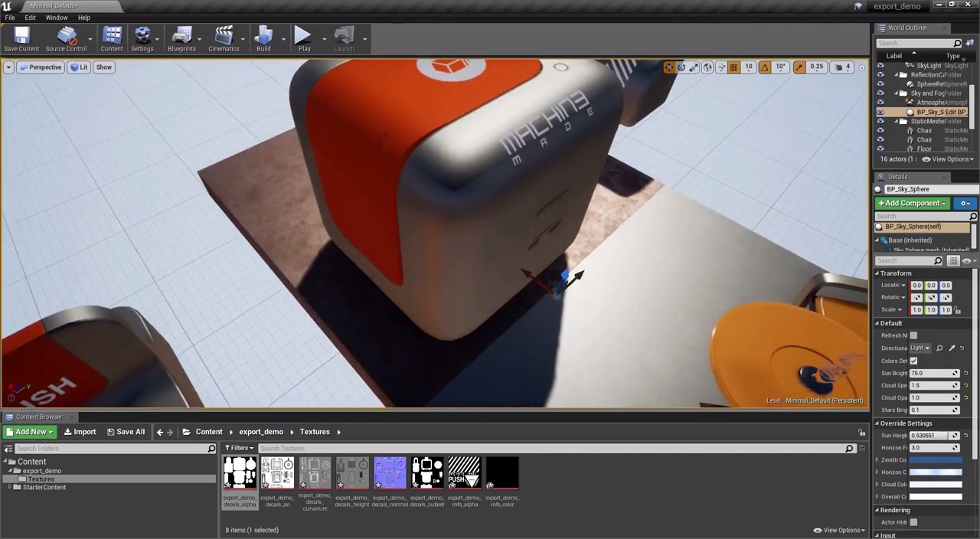Open Source Control from the toolbar
The image size is (980, 539).
[66, 39]
